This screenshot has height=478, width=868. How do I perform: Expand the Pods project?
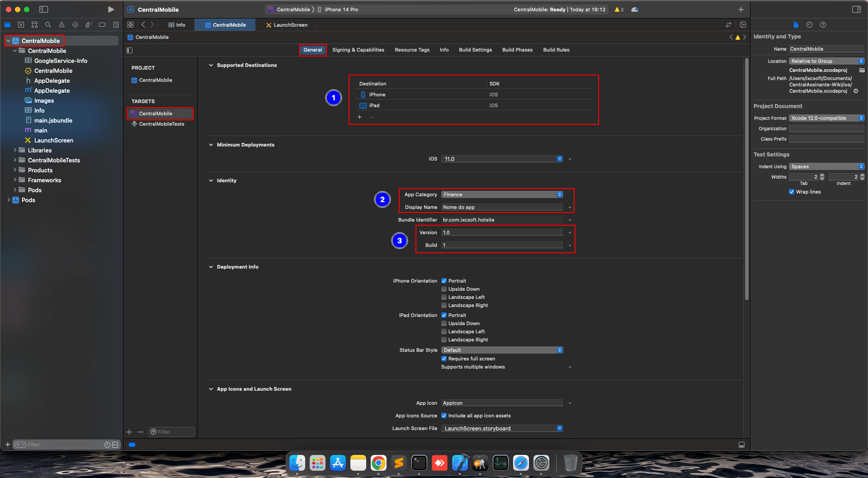pyautogui.click(x=9, y=200)
